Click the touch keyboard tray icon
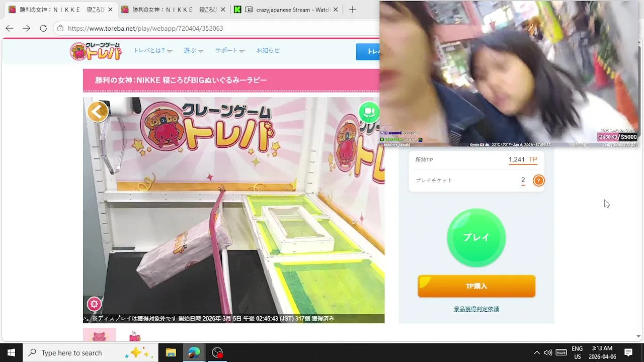This screenshot has width=644, height=362. coord(561,352)
